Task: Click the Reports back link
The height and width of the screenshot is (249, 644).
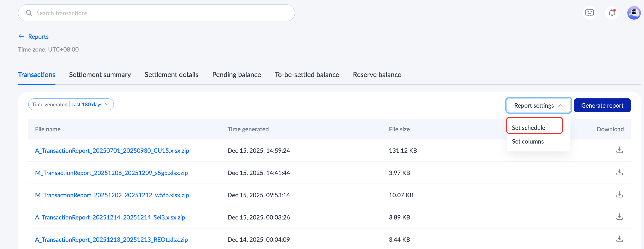Action: 38,37
